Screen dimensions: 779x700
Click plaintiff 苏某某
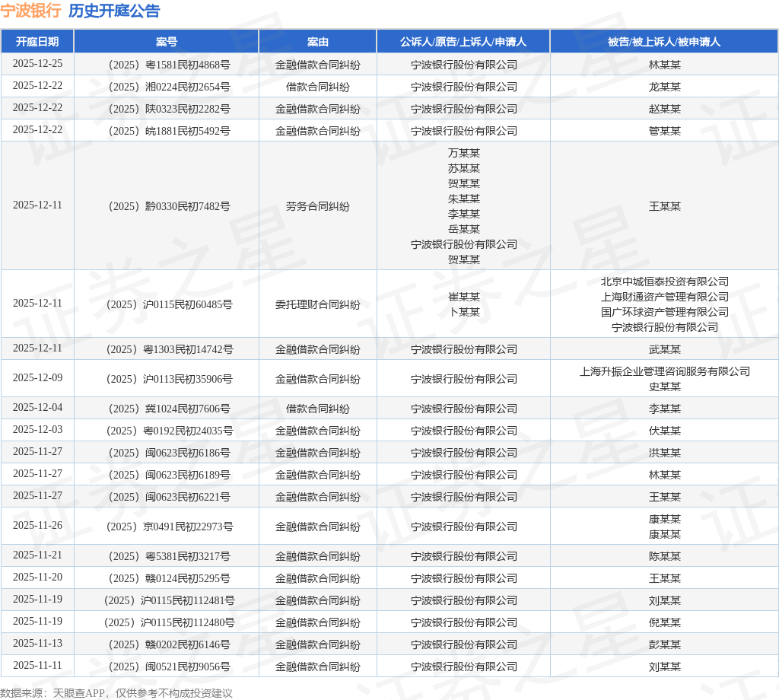(464, 168)
